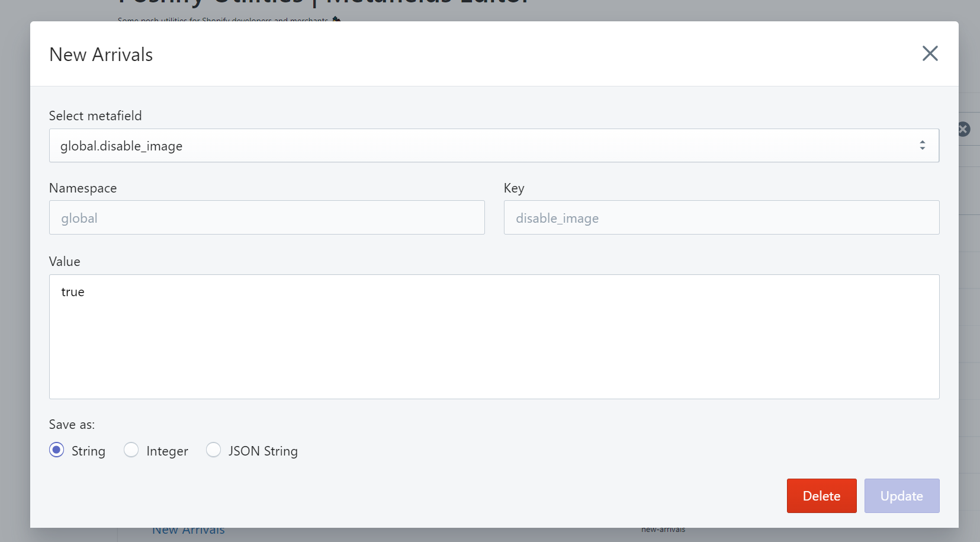This screenshot has width=980, height=542.
Task: Pick the JSON String radio button
Action: [214, 450]
